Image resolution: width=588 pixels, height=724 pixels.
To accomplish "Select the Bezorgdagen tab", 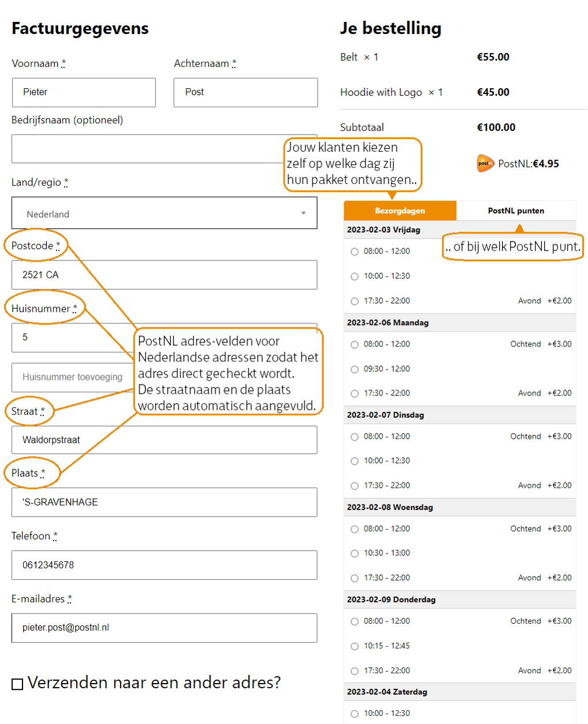I will coord(400,210).
